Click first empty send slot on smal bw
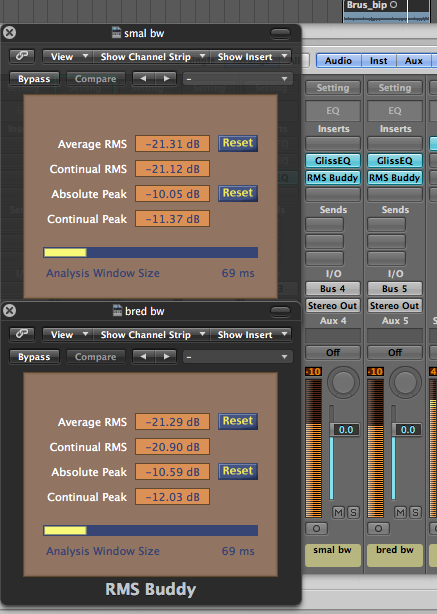The image size is (437, 614). (324, 225)
